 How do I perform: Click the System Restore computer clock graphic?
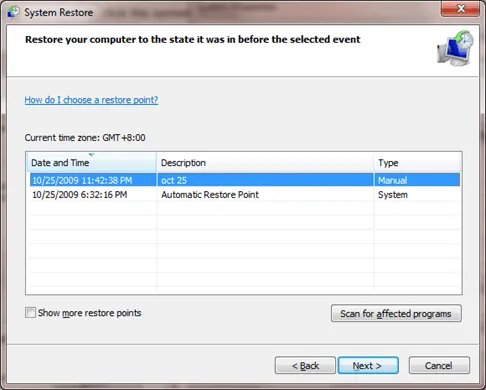point(456,49)
